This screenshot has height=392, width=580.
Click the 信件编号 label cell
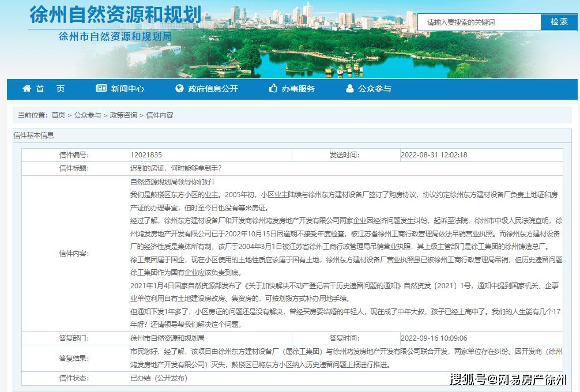click(76, 155)
